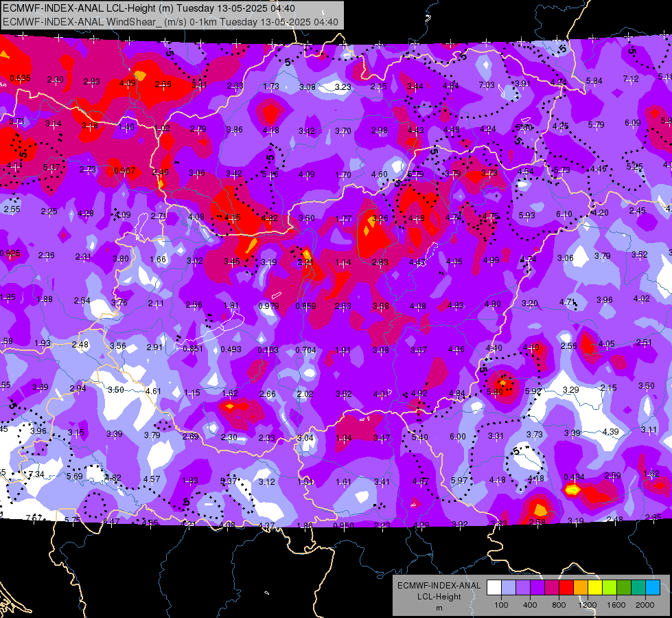The height and width of the screenshot is (618, 672).
Task: Click the dark green swatch in the legend
Action: tap(623, 587)
